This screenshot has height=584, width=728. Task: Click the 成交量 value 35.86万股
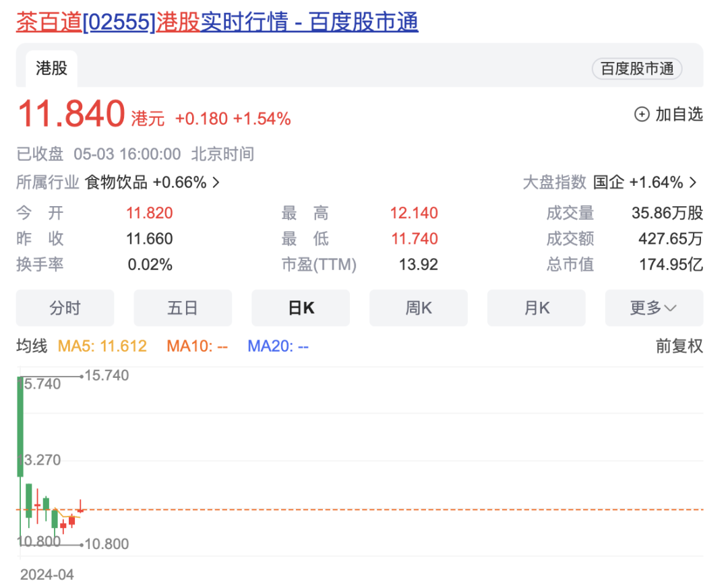coord(667,213)
